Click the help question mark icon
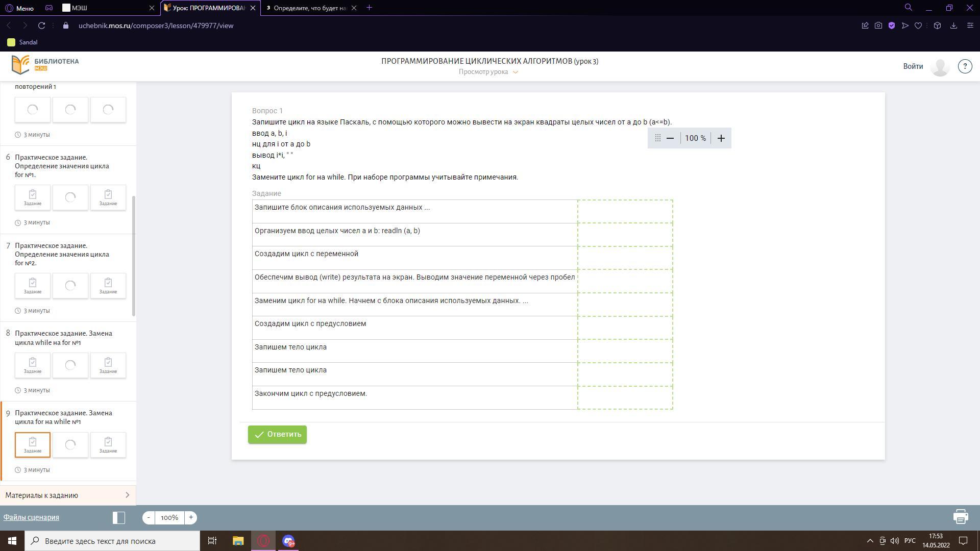 (965, 66)
